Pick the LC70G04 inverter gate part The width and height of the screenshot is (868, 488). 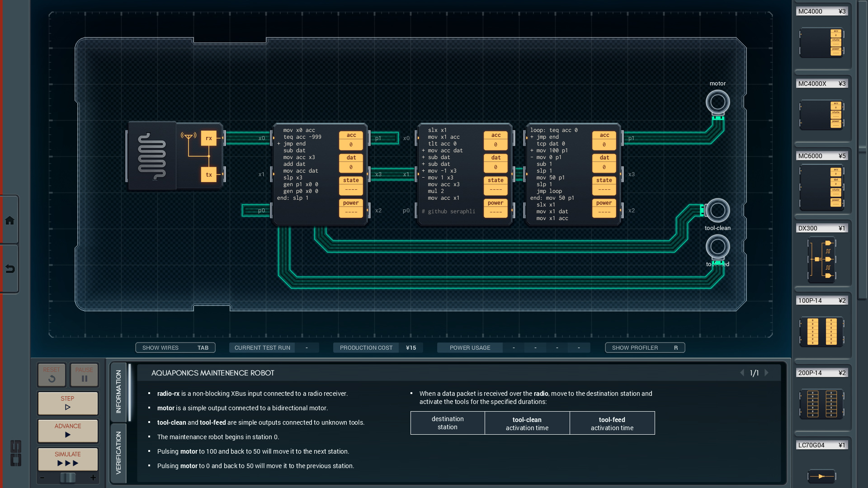821,476
